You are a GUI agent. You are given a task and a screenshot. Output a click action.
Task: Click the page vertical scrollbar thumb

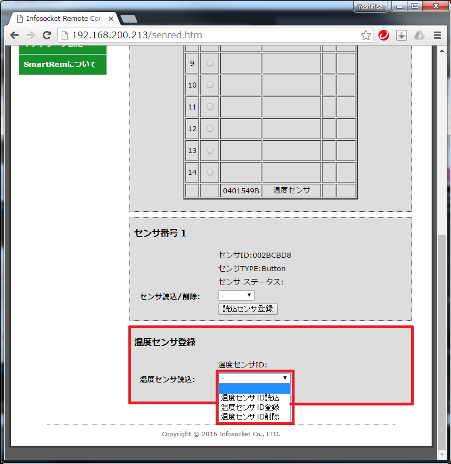click(x=442, y=342)
